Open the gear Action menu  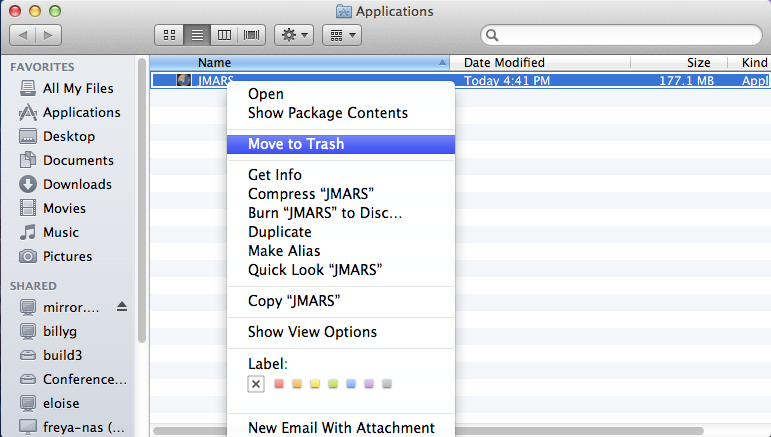point(294,35)
